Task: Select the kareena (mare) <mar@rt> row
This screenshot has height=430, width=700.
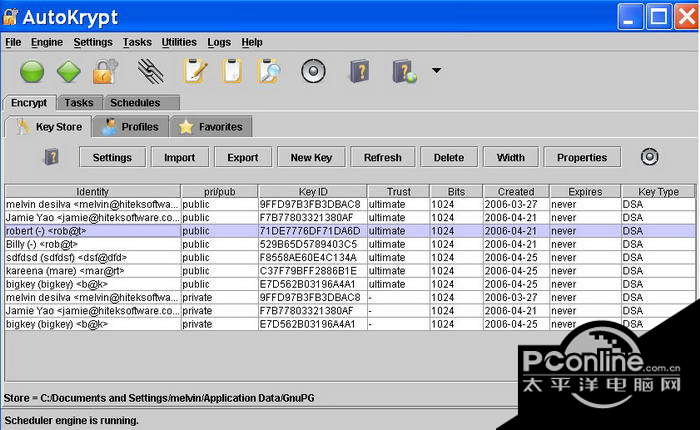Action: click(x=350, y=271)
